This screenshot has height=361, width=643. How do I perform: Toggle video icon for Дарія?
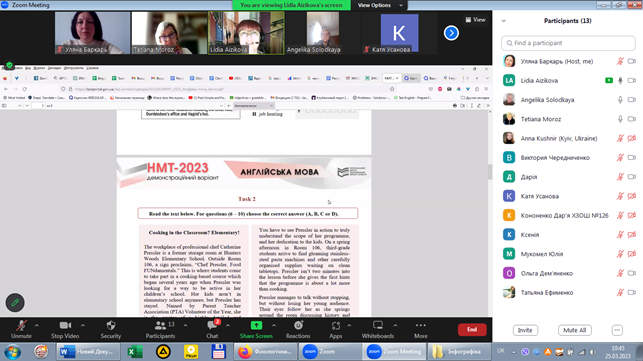tap(632, 177)
